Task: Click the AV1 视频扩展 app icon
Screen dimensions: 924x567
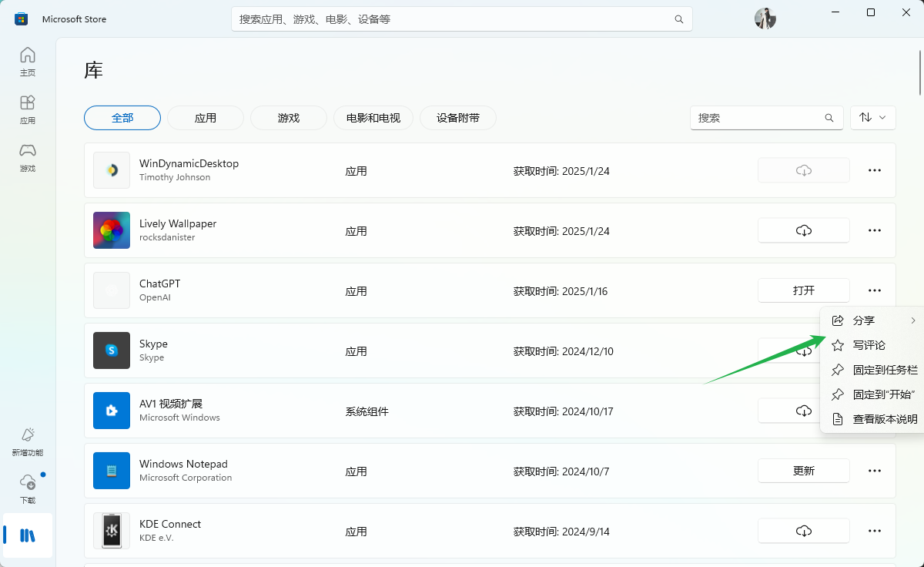Action: click(x=112, y=411)
